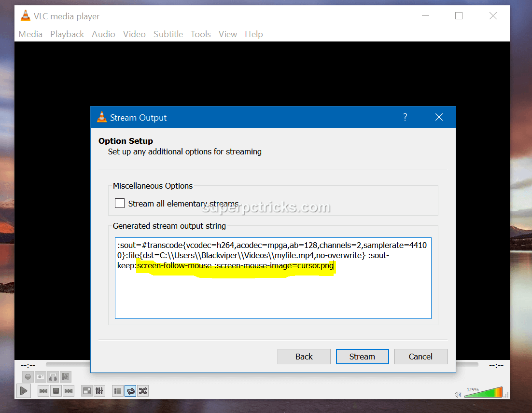Toggle fullscreen video mode icon
Viewport: 532px width, 413px height.
87,391
